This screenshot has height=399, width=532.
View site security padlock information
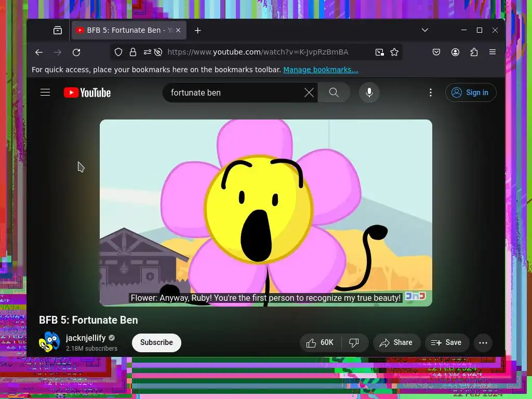pyautogui.click(x=133, y=52)
